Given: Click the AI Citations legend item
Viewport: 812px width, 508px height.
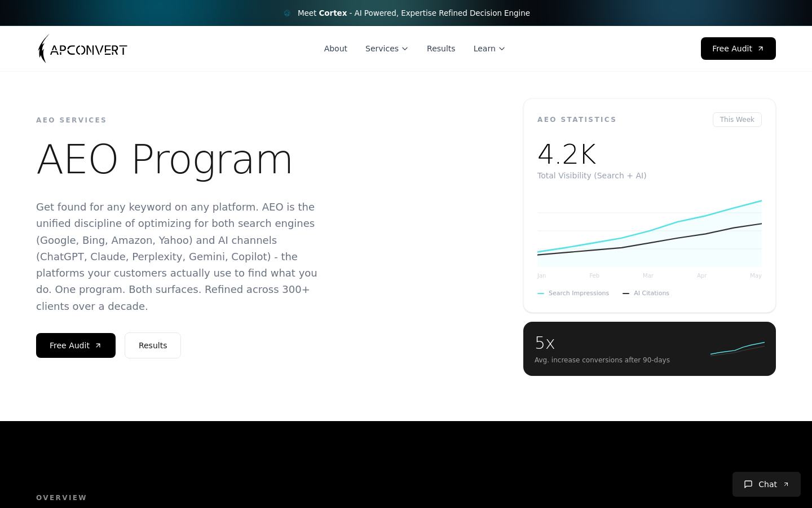Looking at the screenshot, I should pyautogui.click(x=646, y=293).
